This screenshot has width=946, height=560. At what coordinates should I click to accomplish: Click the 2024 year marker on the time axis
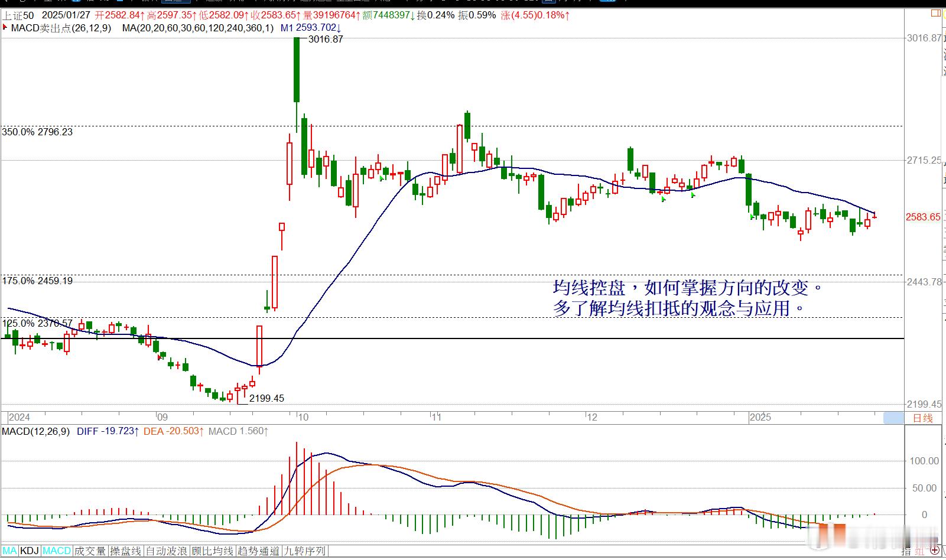point(19,417)
